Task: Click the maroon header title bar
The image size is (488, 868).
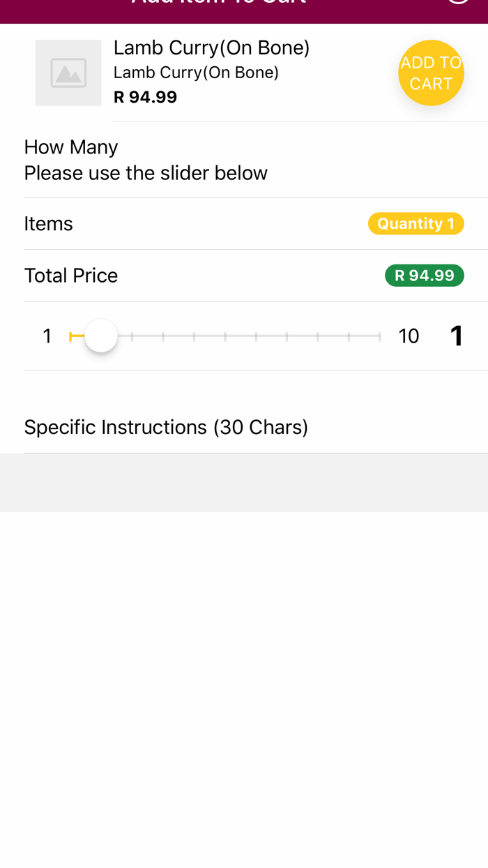Action: [x=219, y=6]
